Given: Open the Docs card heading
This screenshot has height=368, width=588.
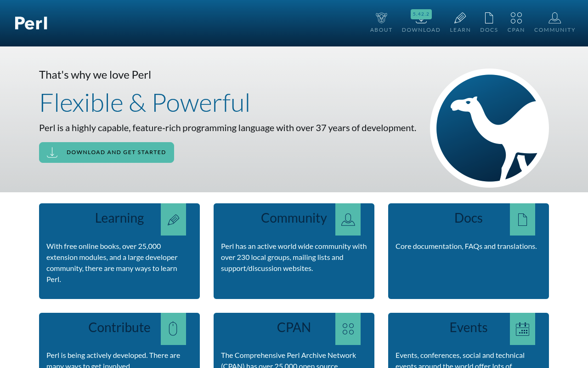Looking at the screenshot, I should click(x=469, y=218).
